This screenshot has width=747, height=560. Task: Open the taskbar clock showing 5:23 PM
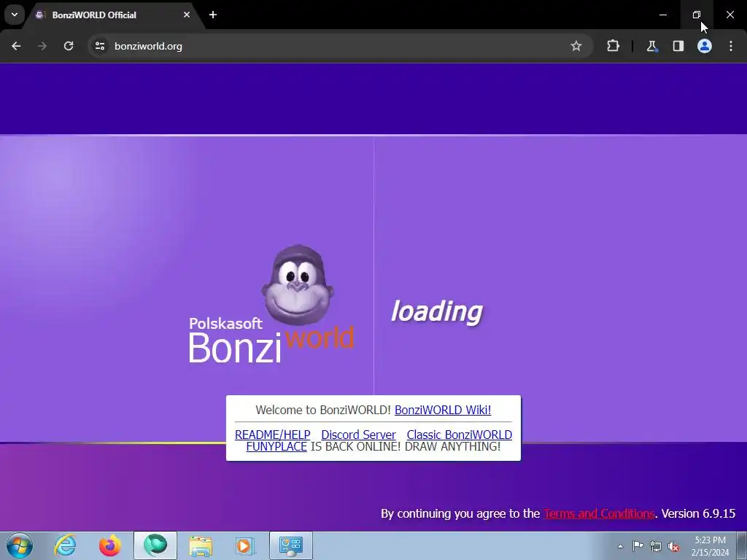(710, 546)
